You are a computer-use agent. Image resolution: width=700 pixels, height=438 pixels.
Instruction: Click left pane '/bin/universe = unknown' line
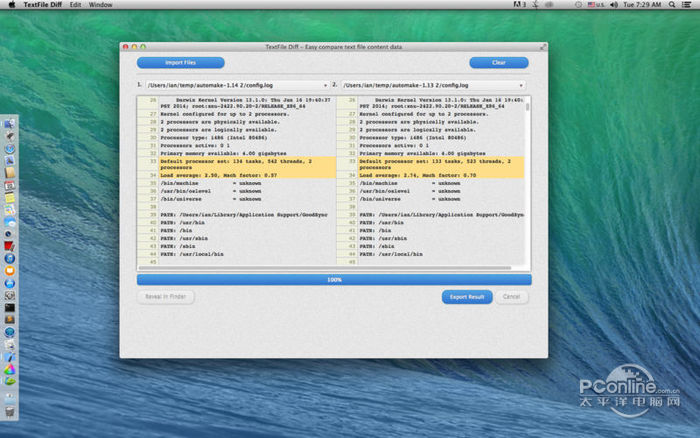tap(211, 199)
